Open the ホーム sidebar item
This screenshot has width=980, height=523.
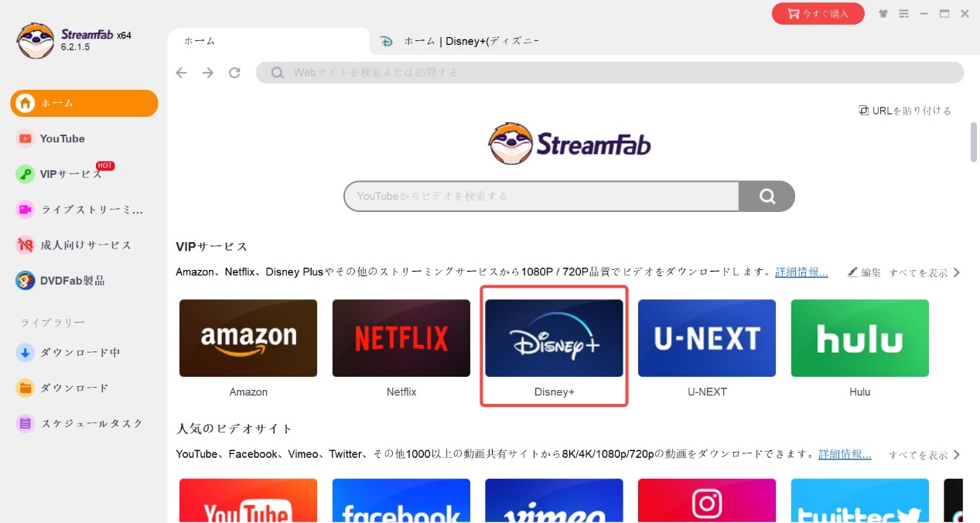(84, 103)
